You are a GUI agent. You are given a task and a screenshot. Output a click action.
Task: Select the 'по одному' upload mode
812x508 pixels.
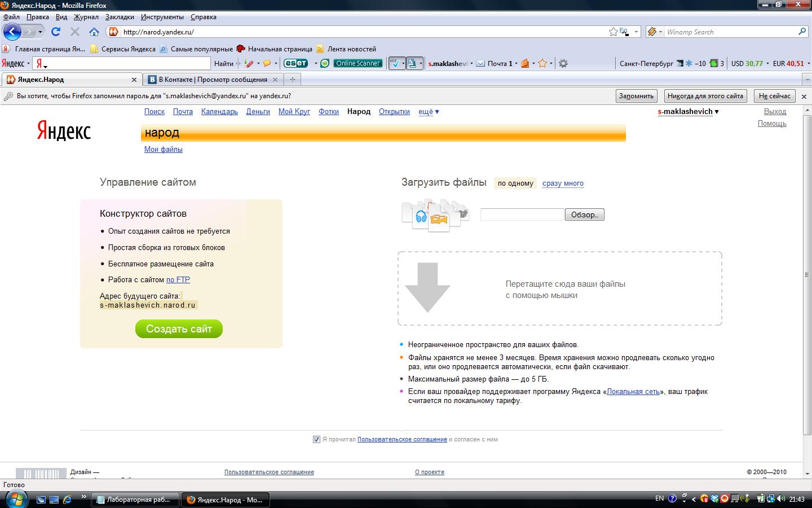pos(515,183)
